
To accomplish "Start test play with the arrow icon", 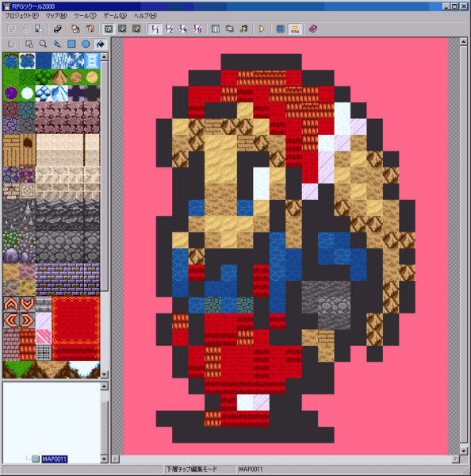I will pyautogui.click(x=262, y=29).
